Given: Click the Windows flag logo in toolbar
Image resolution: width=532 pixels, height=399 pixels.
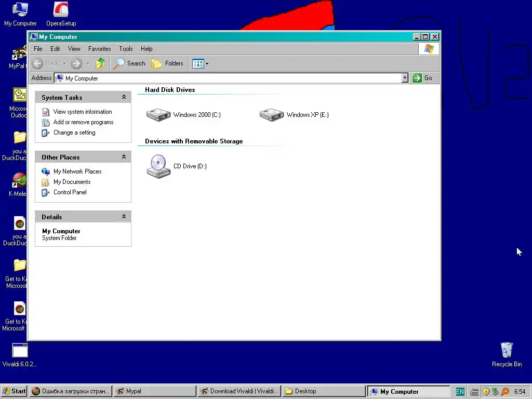Looking at the screenshot, I should 429,49.
